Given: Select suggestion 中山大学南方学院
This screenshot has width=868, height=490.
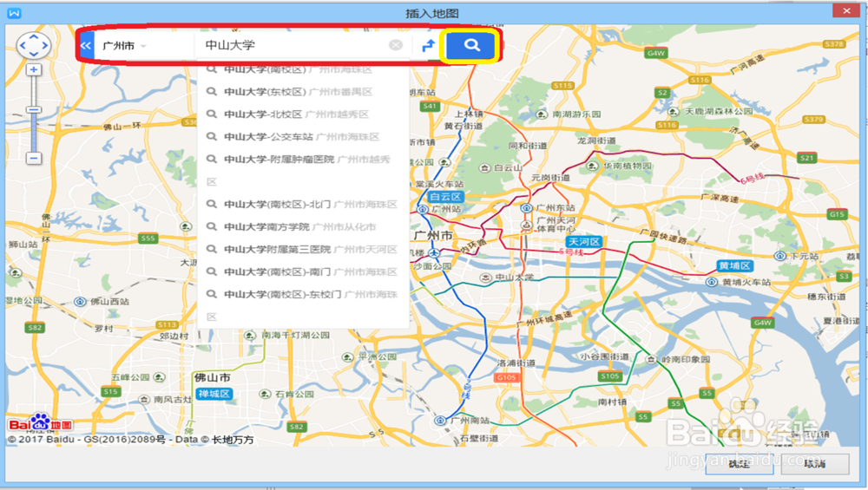Looking at the screenshot, I should click(x=303, y=226).
